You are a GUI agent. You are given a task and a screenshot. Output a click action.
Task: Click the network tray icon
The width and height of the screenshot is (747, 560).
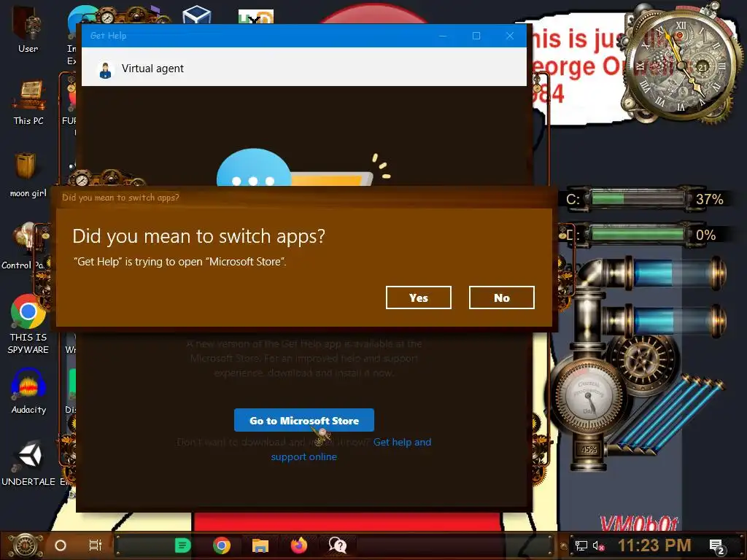point(581,545)
